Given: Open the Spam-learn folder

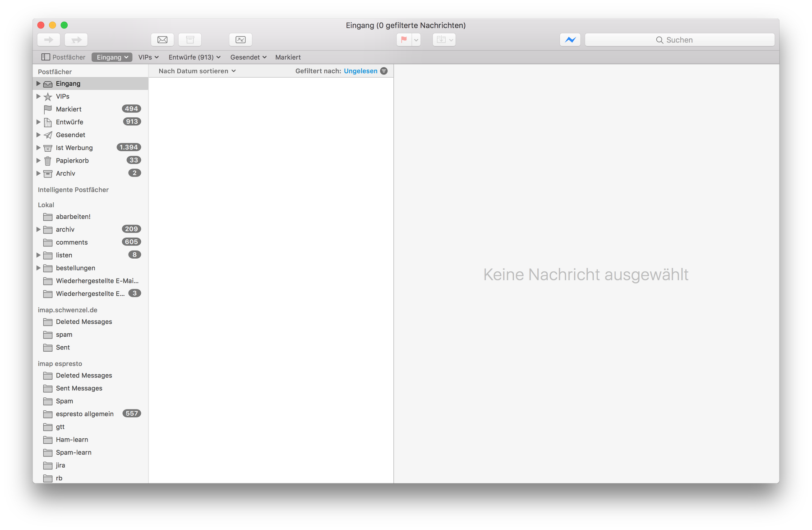Looking at the screenshot, I should tap(90, 452).
